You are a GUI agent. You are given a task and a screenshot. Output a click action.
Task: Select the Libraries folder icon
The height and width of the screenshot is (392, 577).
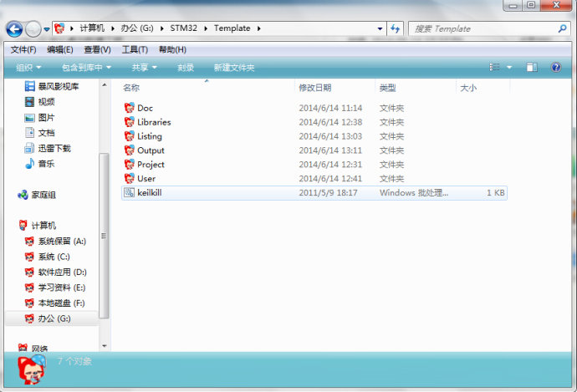tap(129, 122)
